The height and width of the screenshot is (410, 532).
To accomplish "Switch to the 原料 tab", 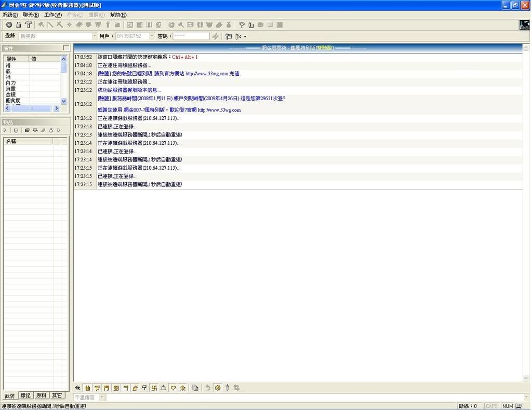I will coord(41,395).
